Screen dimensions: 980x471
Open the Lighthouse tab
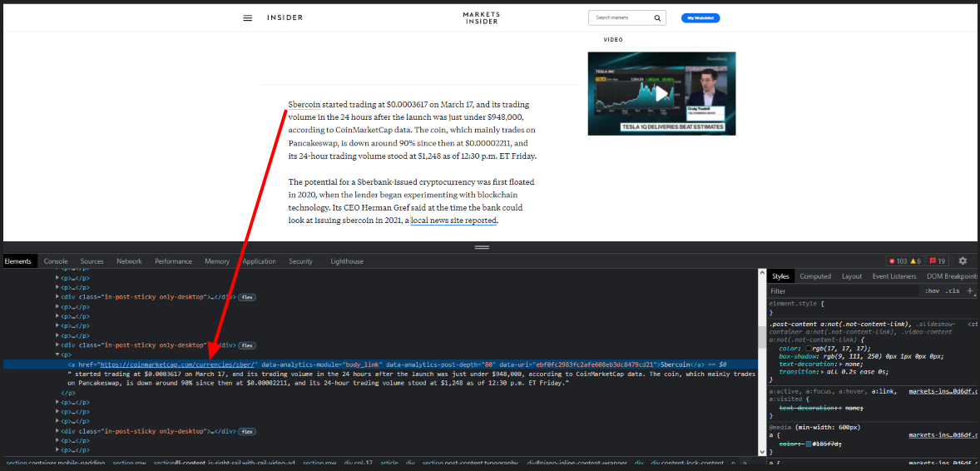pyautogui.click(x=347, y=260)
